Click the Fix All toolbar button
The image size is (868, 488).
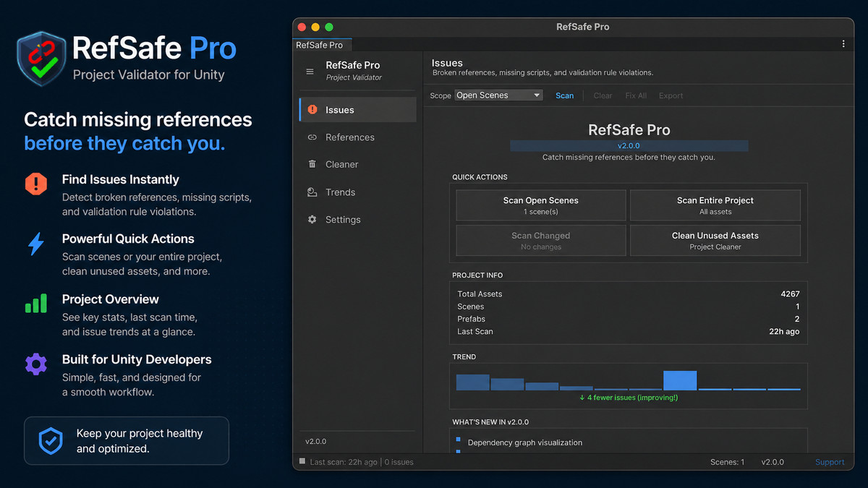click(636, 95)
